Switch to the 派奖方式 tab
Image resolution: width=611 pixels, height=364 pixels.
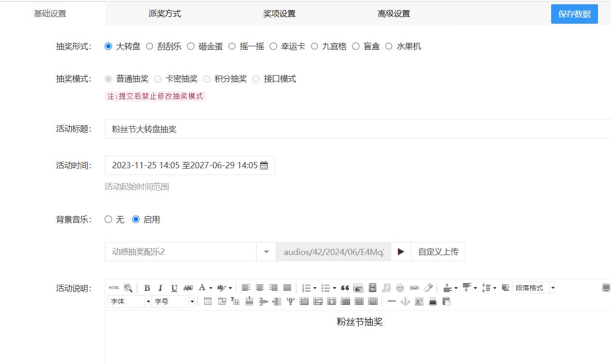[164, 13]
